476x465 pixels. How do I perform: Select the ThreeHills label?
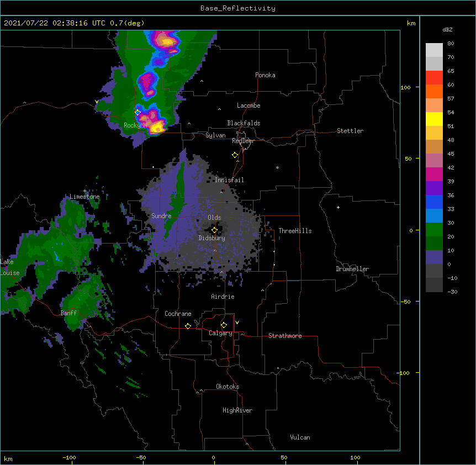point(295,231)
